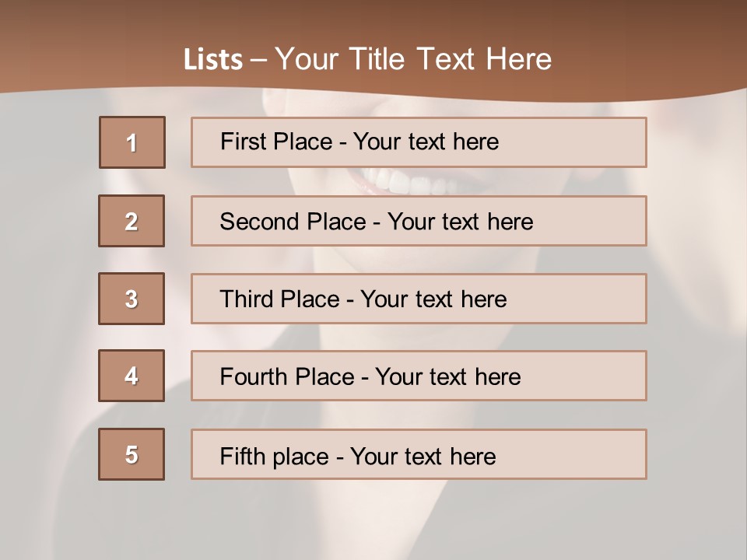
Task: Select the First Place text bar
Action: click(419, 142)
